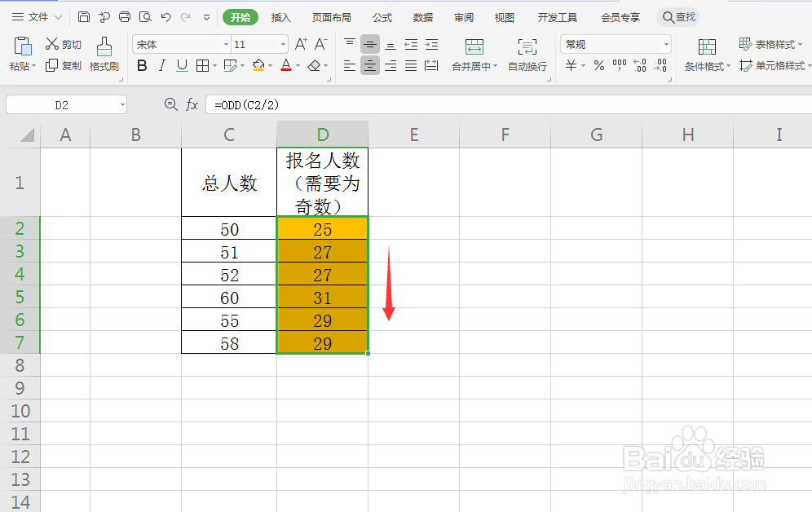Screen dimensions: 812x512
Task: Open font name 宋体 dropdown
Action: point(227,45)
